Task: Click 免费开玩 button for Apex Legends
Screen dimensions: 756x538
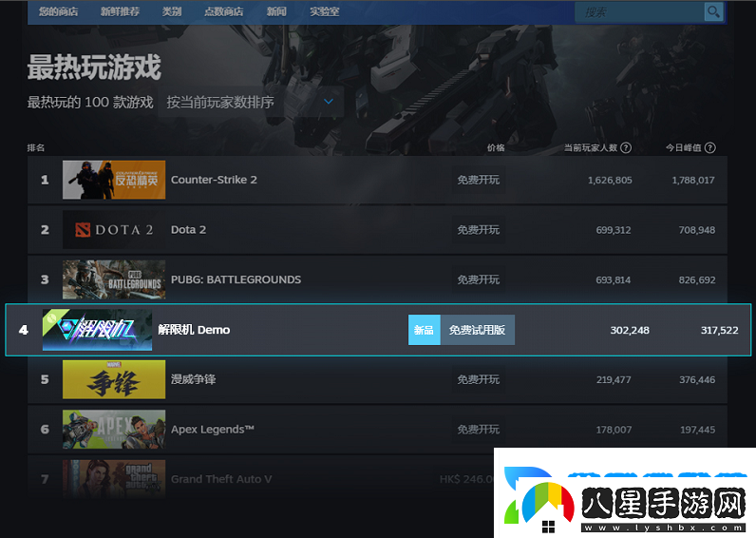Action: tap(479, 430)
